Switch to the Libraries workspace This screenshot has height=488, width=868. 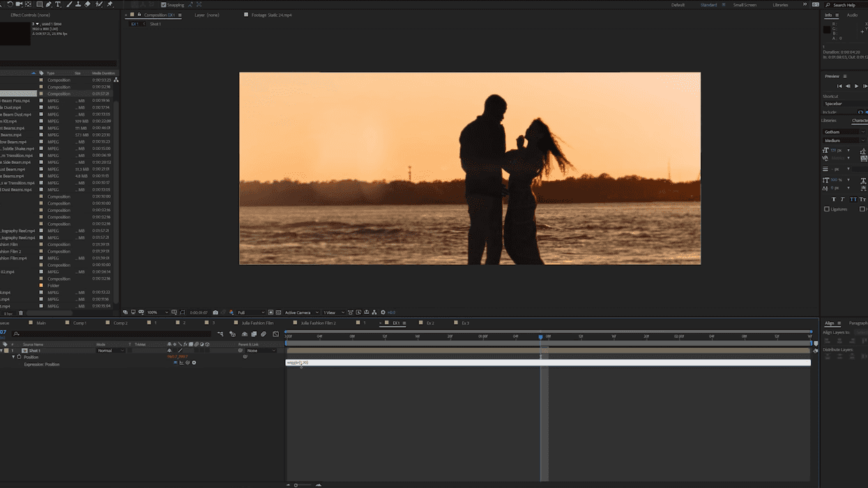(x=780, y=5)
